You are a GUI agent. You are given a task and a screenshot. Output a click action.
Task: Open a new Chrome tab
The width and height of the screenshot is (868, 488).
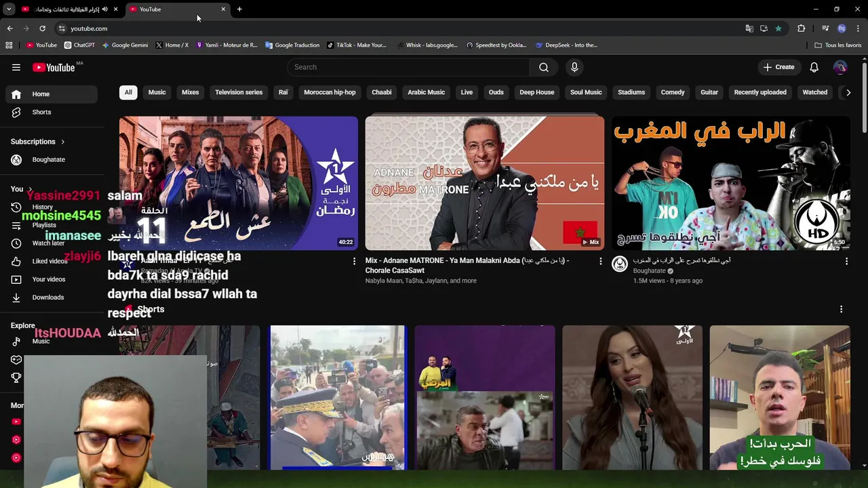click(x=239, y=9)
